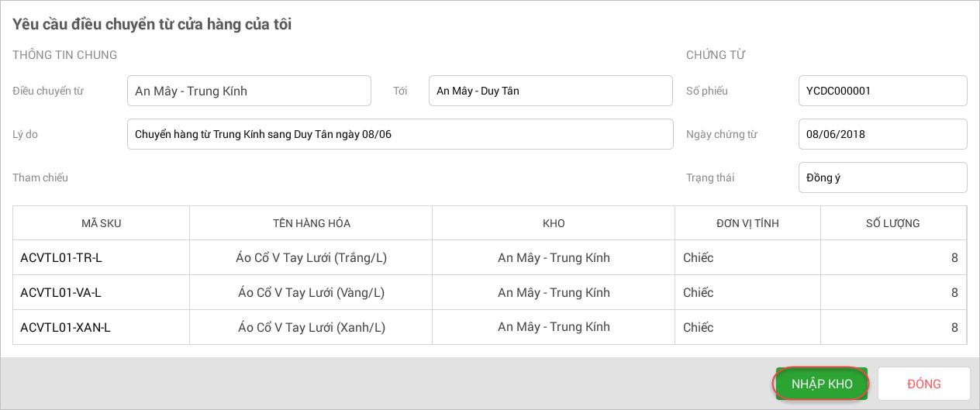Viewport: 980px width, 410px height.
Task: Click the ĐƠN VỊ TÍNH column header
Action: [x=747, y=223]
